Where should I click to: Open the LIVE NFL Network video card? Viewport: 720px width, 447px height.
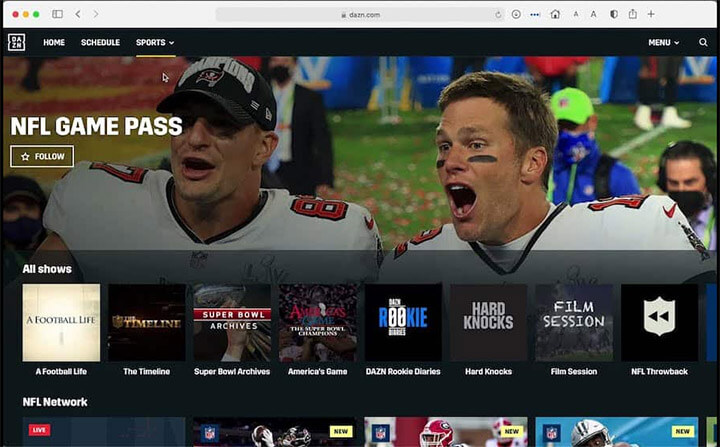point(104,432)
